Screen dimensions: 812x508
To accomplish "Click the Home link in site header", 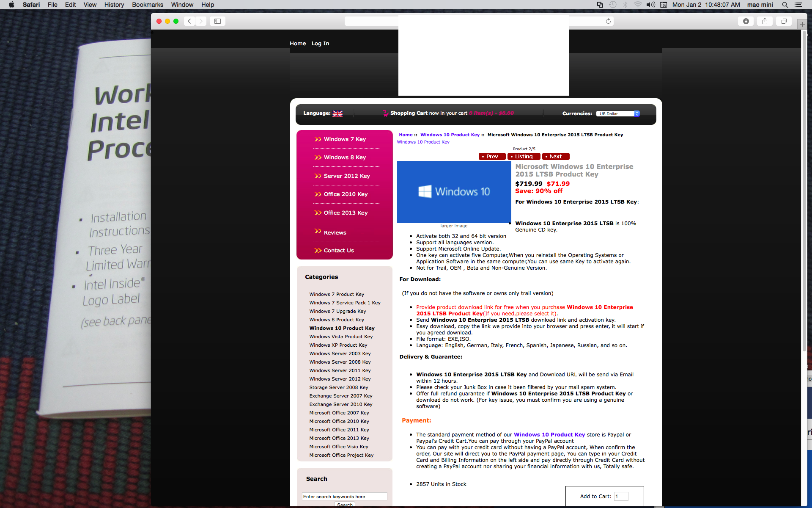I will coord(298,43).
